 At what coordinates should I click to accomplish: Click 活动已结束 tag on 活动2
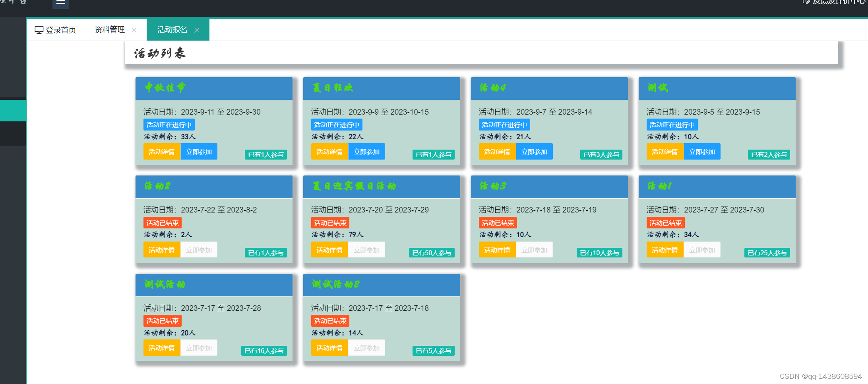coord(163,223)
